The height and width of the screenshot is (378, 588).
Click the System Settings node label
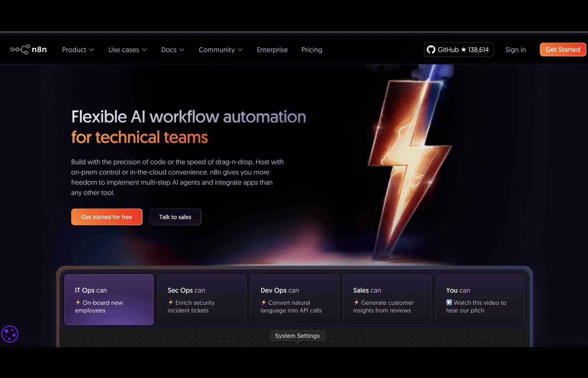[x=297, y=336]
